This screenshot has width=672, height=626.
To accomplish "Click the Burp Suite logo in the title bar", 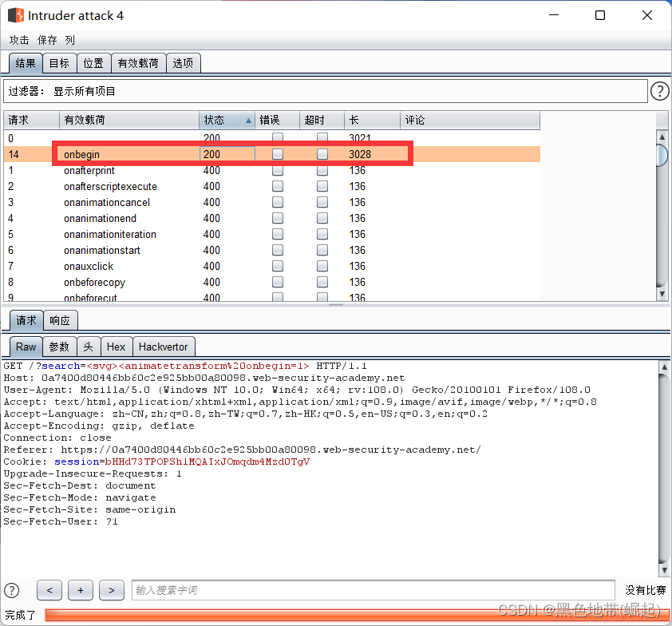I will [16, 15].
